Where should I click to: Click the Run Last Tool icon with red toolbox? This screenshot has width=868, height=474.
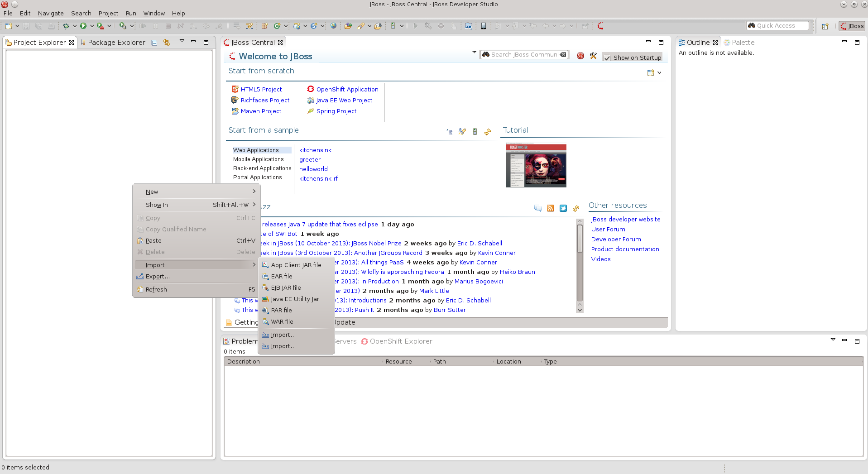tap(101, 26)
